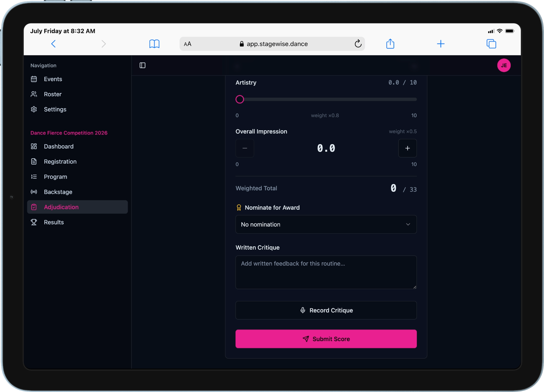544x392 pixels.
Task: Reload the page with the refresh icon
Action: (358, 43)
